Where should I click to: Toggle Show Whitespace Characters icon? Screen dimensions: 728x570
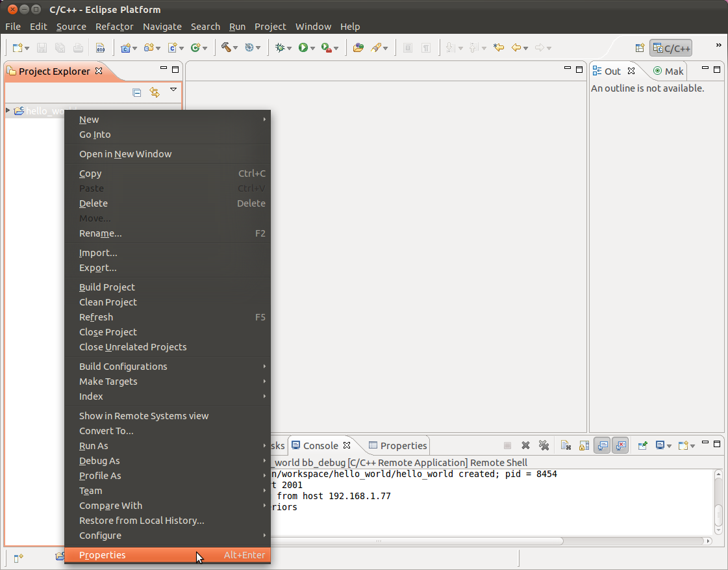pyautogui.click(x=426, y=48)
